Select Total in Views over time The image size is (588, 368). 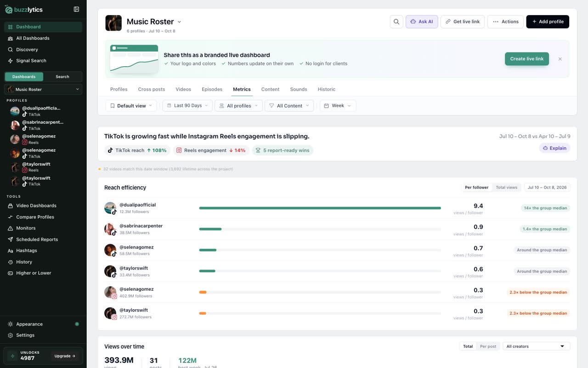pos(468,346)
